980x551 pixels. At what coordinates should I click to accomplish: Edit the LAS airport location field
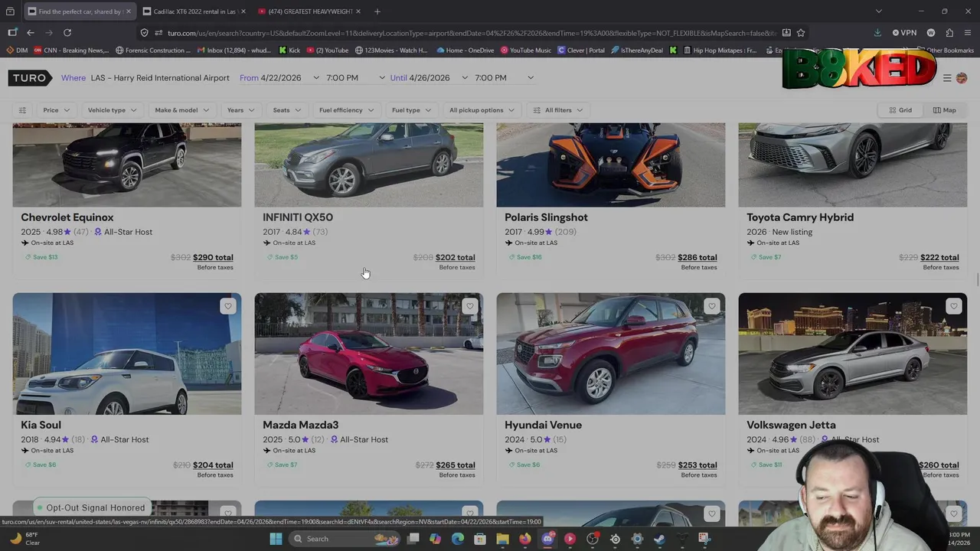point(160,78)
